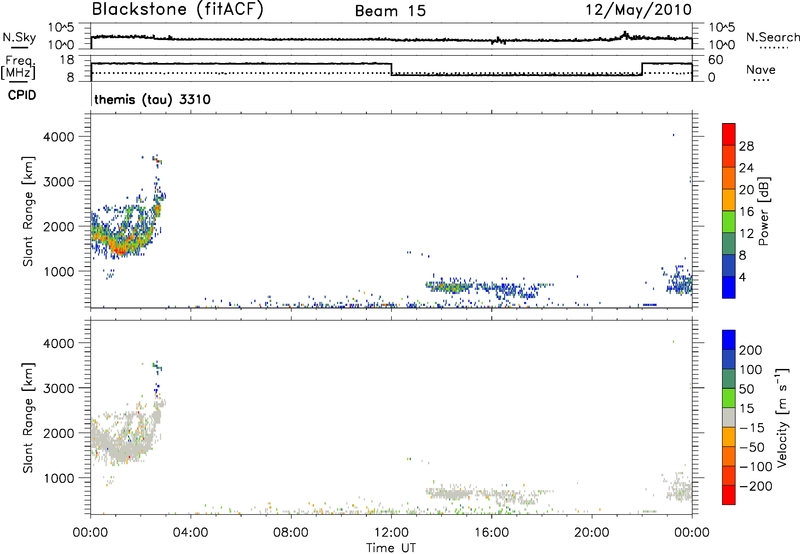Click the Slant Range [km] label of power panel
The image size is (800, 554).
pos(28,211)
